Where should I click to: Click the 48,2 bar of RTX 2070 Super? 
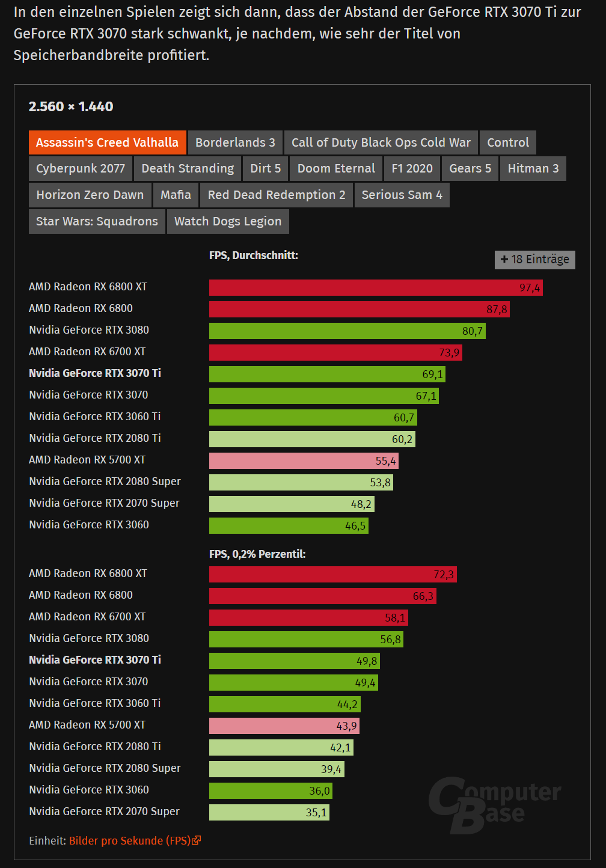(292, 504)
